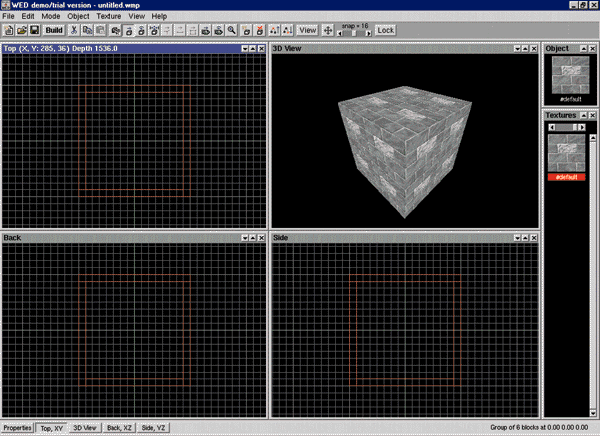Toggle the Lock button
The height and width of the screenshot is (436, 600).
(x=385, y=31)
